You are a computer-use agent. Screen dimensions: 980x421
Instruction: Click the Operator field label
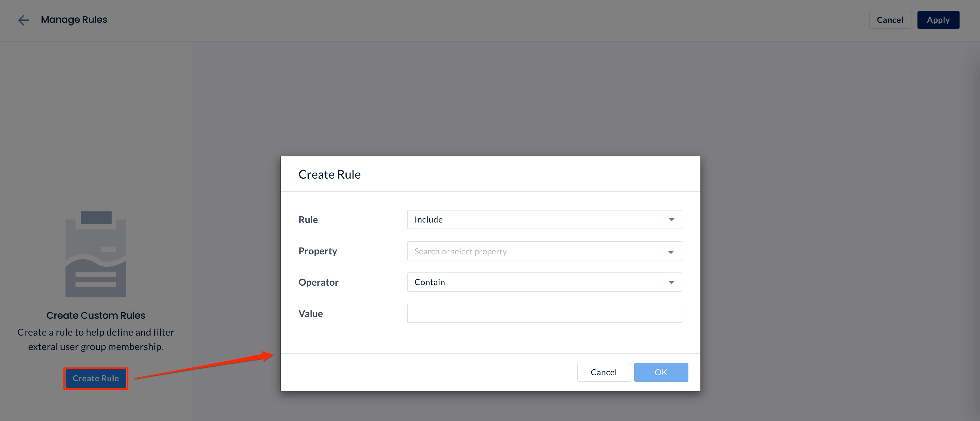[x=318, y=282]
